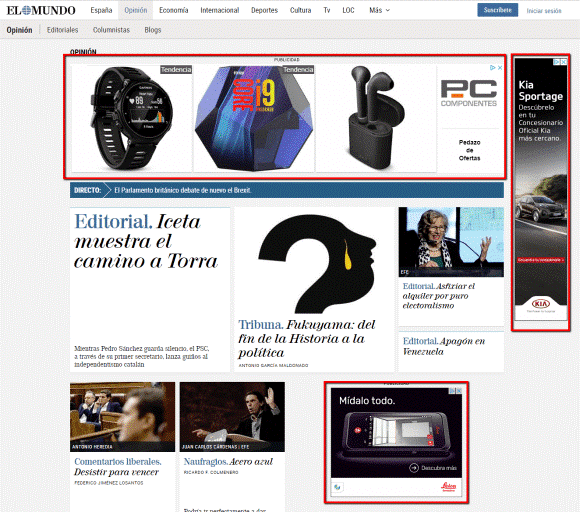This screenshot has height=512, width=580.
Task: Click the Core i9 product thumbnail
Action: [x=254, y=118]
